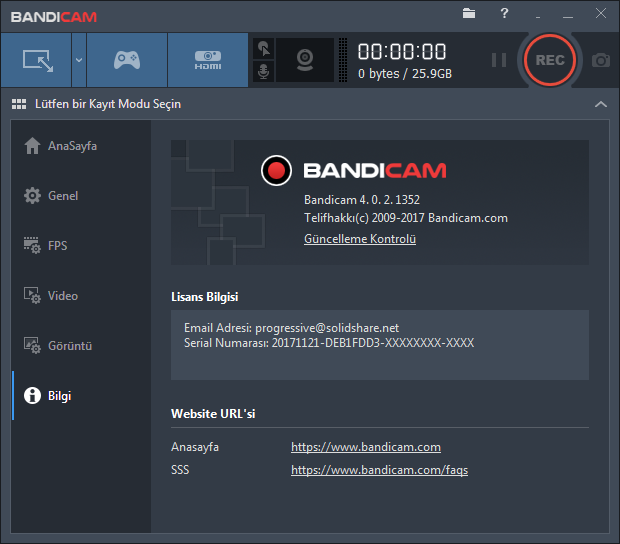620x544 pixels.
Task: Click the red Bandicam record logo
Action: coord(276,170)
